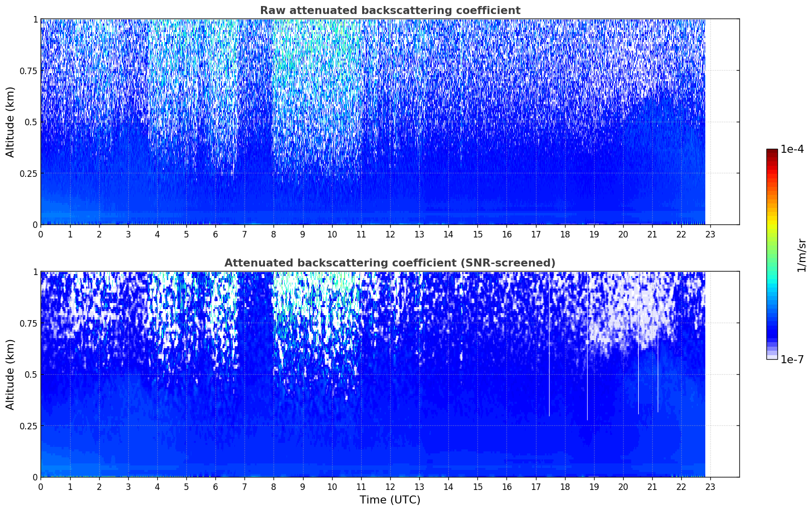
Task: Click the "18" time tick below the top plot
Action: pos(565,234)
